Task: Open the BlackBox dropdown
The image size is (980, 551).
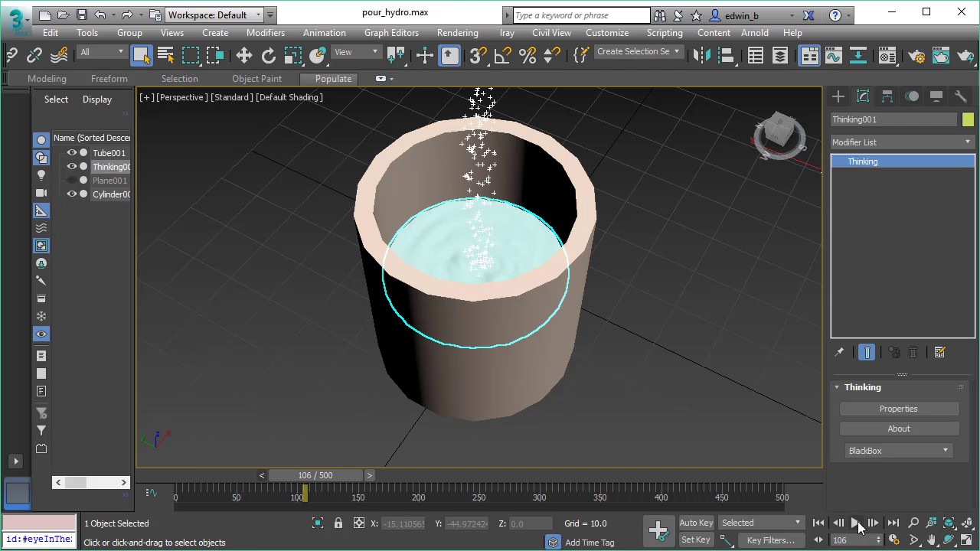Action: pyautogui.click(x=898, y=451)
